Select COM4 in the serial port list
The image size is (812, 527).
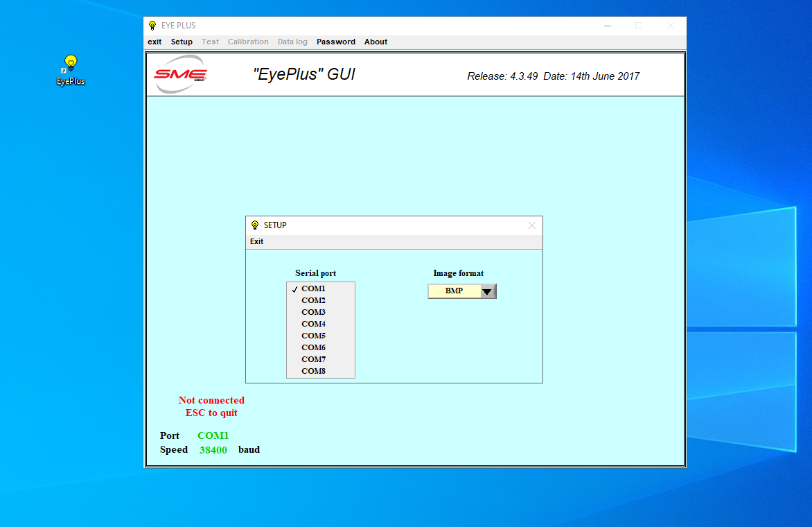[x=313, y=324]
